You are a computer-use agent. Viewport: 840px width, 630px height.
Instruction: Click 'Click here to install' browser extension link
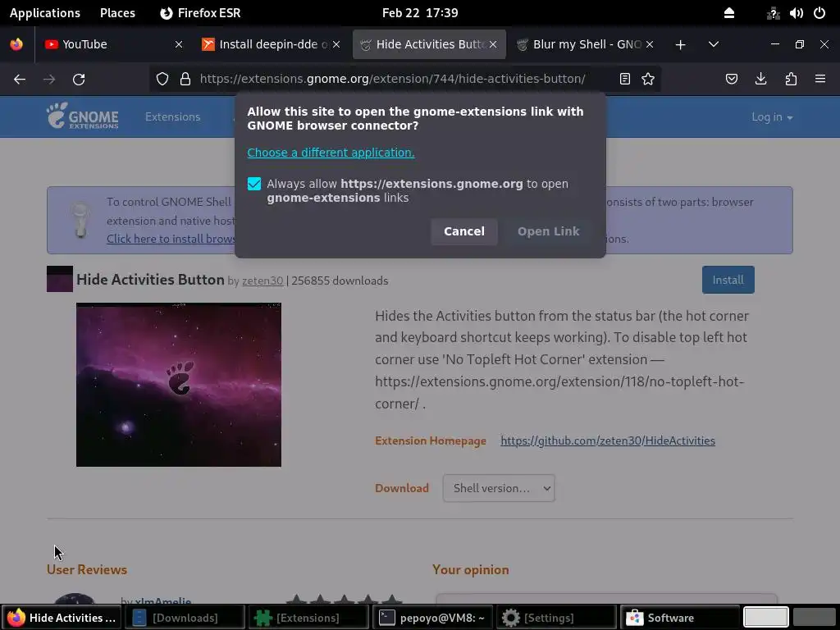pyautogui.click(x=171, y=239)
